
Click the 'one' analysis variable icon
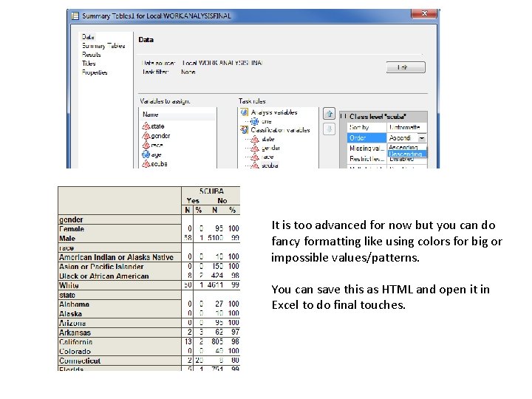254,121
